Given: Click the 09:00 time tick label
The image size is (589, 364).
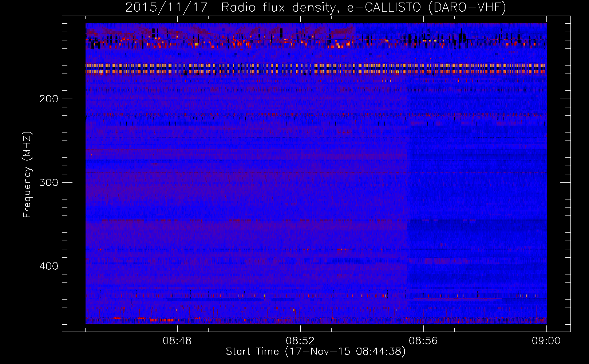Looking at the screenshot, I should tap(546, 341).
